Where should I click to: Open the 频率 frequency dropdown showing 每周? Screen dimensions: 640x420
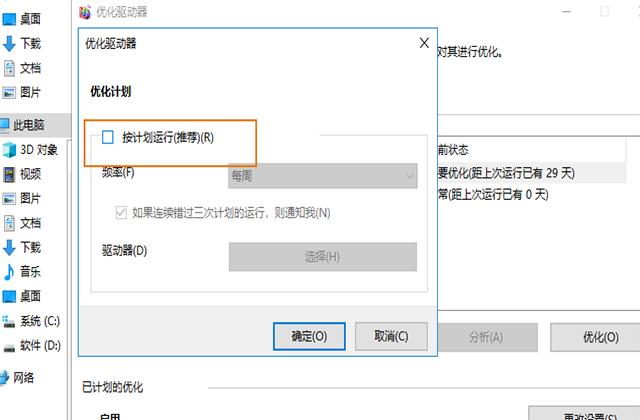point(323,176)
